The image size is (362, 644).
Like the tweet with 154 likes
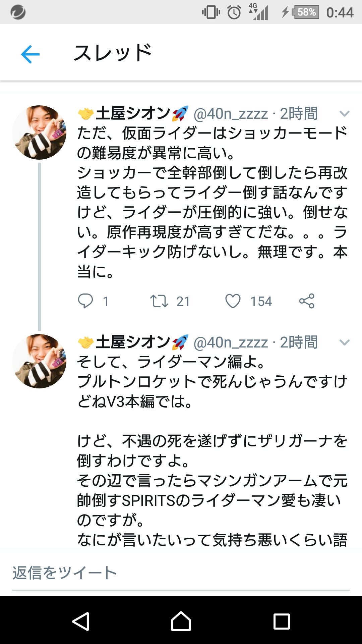click(233, 301)
